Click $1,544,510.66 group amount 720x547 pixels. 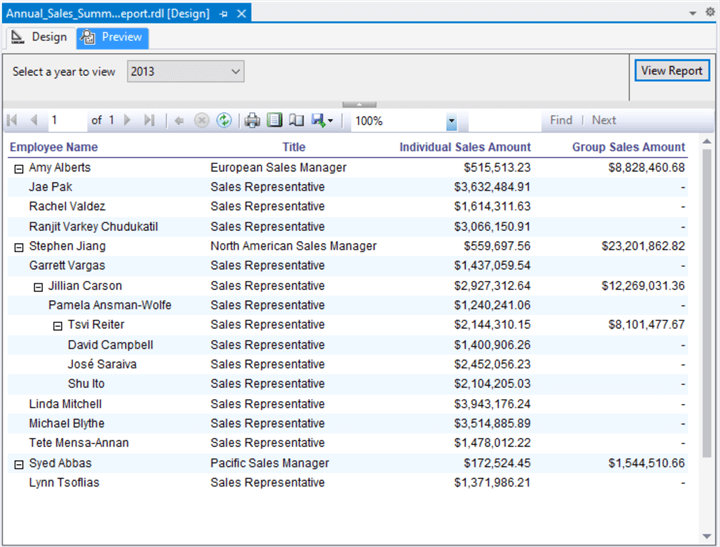coord(647,463)
